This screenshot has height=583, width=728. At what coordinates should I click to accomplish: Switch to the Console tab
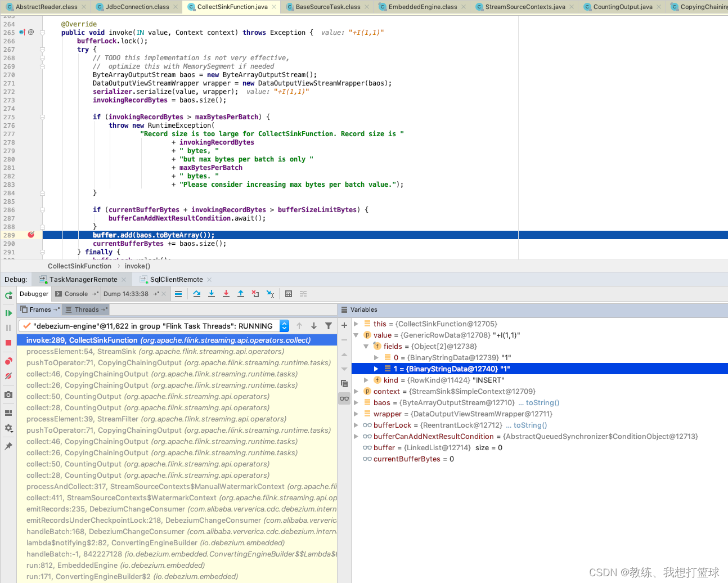click(x=76, y=294)
